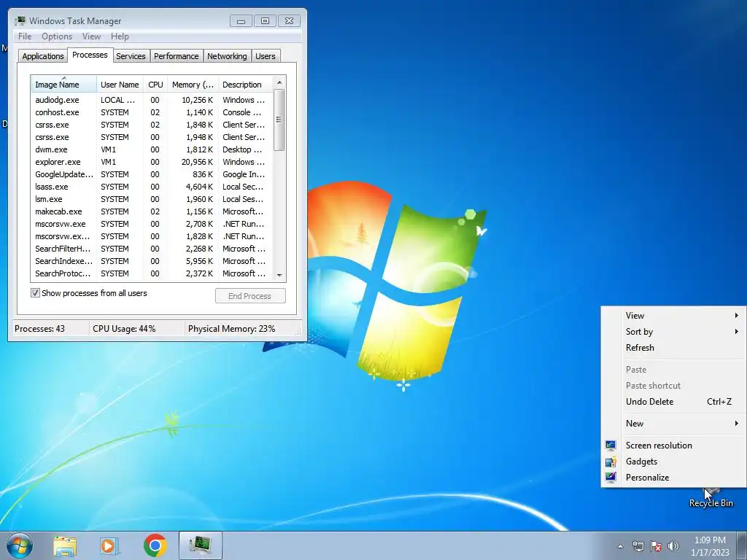Screen dimensions: 747x560
Task: Select the SearchProtoc process row
Action: 152,273
